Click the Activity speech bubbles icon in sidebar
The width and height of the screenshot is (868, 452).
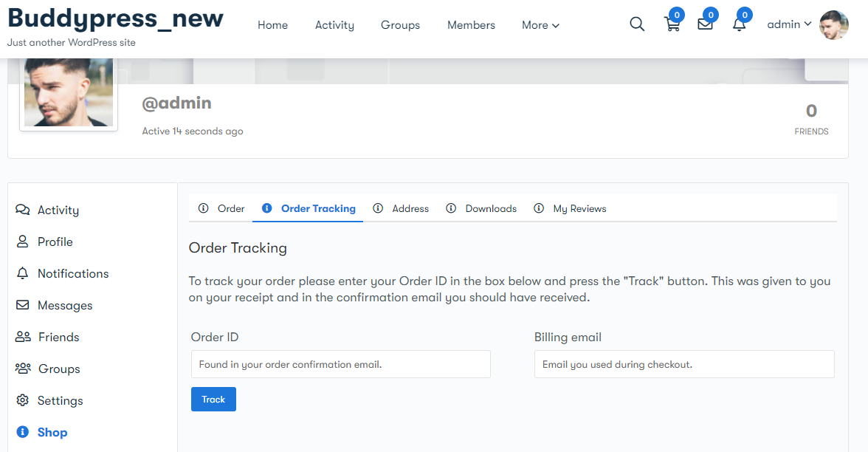click(x=23, y=210)
